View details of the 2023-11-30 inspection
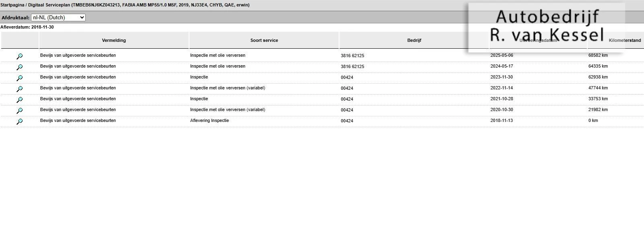Screen dimensions: 644x227 tap(19, 78)
